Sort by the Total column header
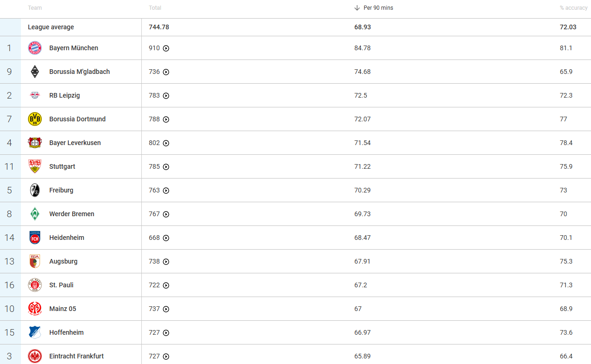The height and width of the screenshot is (364, 591). [x=155, y=8]
